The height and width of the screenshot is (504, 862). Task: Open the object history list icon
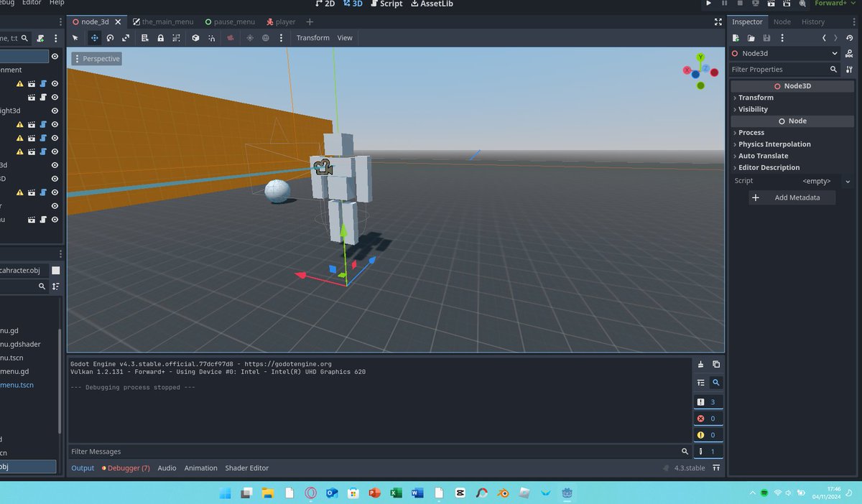849,38
